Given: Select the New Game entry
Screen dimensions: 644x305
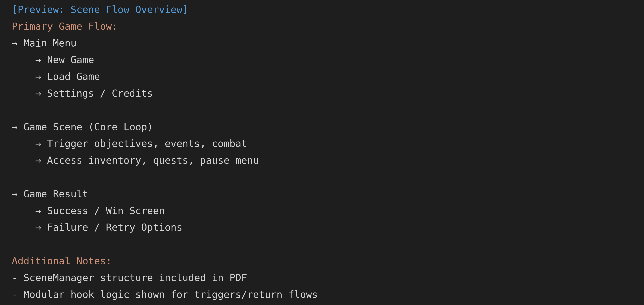Looking at the screenshot, I should 71,60.
